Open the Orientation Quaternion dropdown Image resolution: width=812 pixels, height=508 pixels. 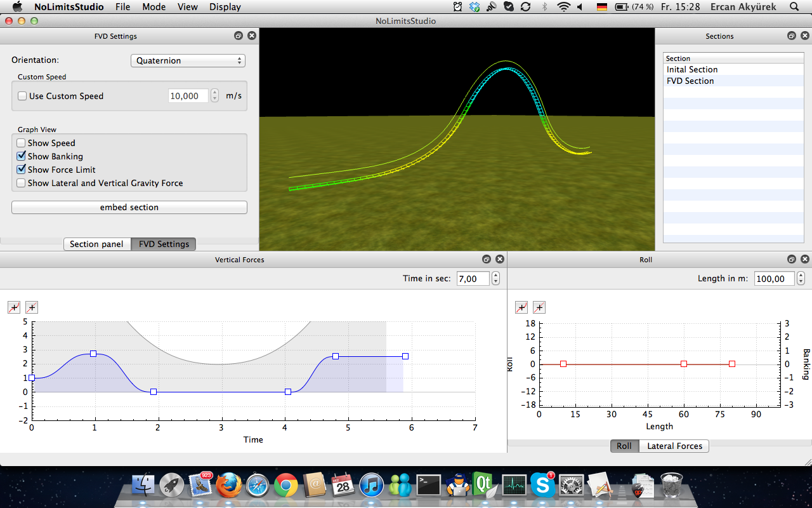(x=188, y=61)
